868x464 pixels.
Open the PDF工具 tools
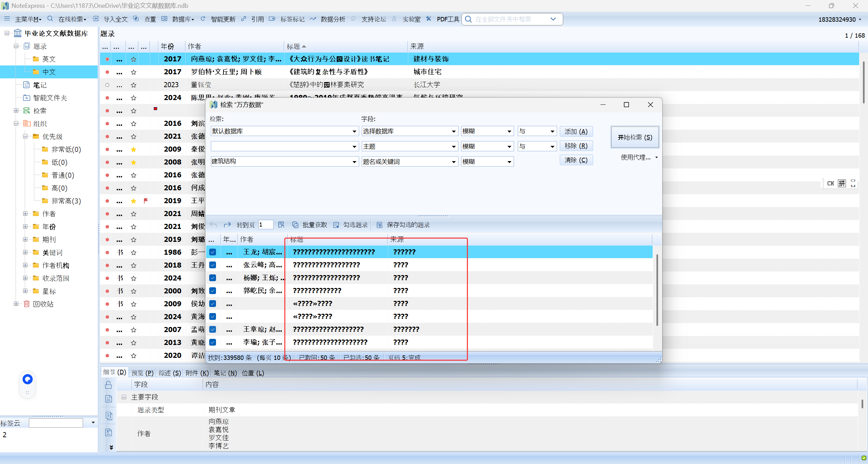[448, 19]
